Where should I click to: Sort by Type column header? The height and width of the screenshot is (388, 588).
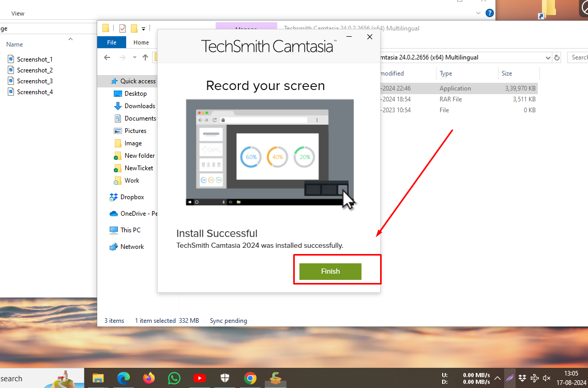click(x=446, y=73)
